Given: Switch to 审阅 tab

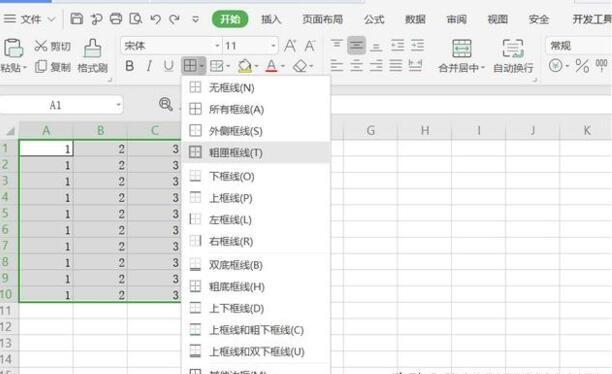Looking at the screenshot, I should pyautogui.click(x=456, y=19).
